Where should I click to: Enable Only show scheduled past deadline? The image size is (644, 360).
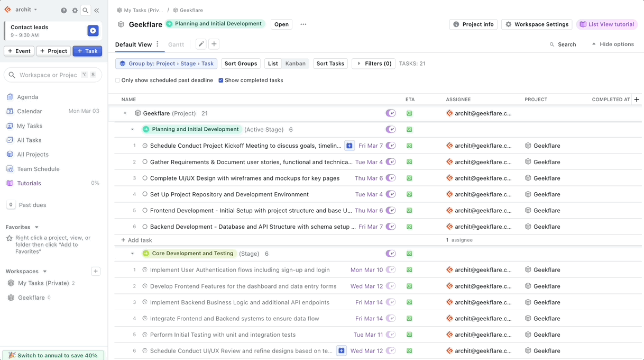pos(117,80)
